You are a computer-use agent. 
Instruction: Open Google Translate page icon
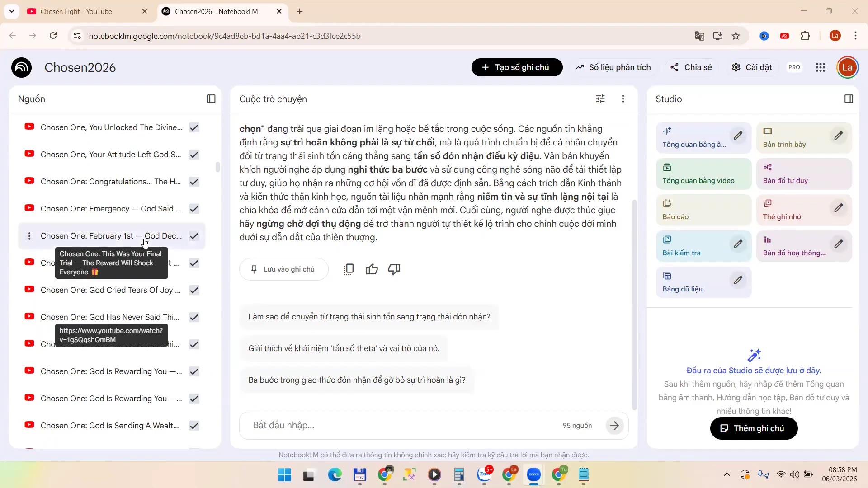coord(699,36)
